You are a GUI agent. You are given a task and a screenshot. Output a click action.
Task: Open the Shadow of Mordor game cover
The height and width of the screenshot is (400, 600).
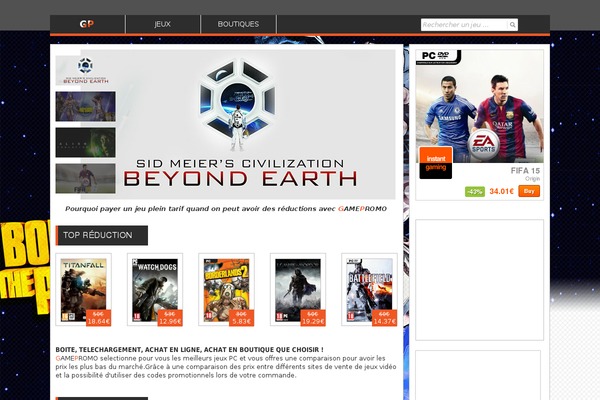[298, 289]
